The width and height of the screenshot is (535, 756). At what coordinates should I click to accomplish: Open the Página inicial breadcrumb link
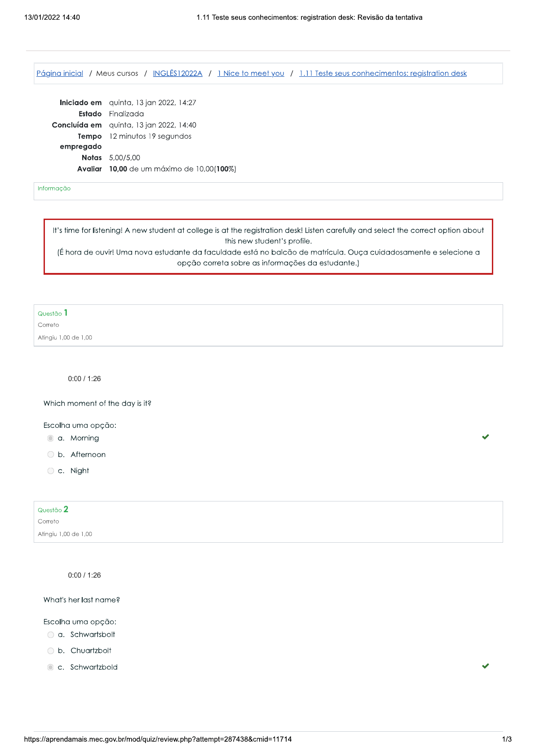[x=60, y=73]
